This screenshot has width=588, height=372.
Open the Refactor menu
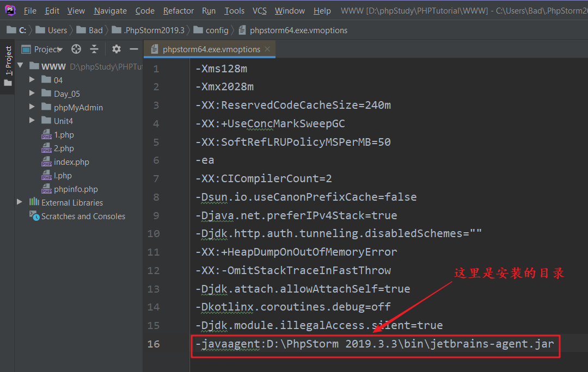click(178, 11)
